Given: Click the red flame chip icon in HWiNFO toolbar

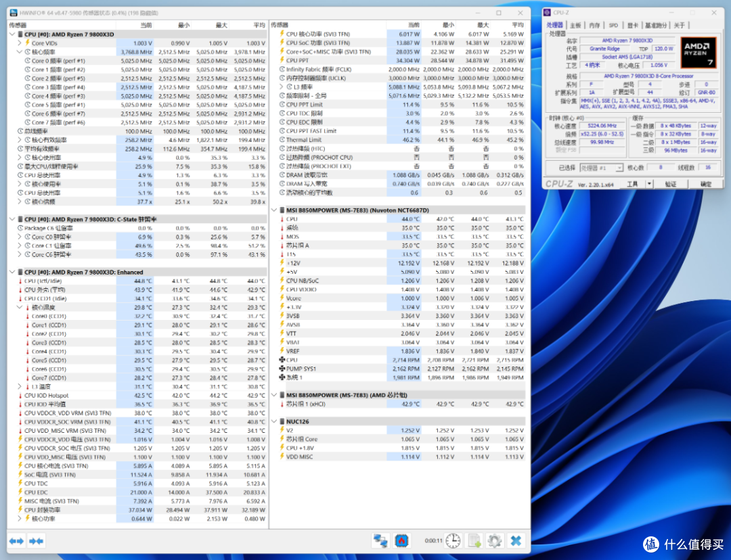Looking at the screenshot, I should click(x=401, y=540).
